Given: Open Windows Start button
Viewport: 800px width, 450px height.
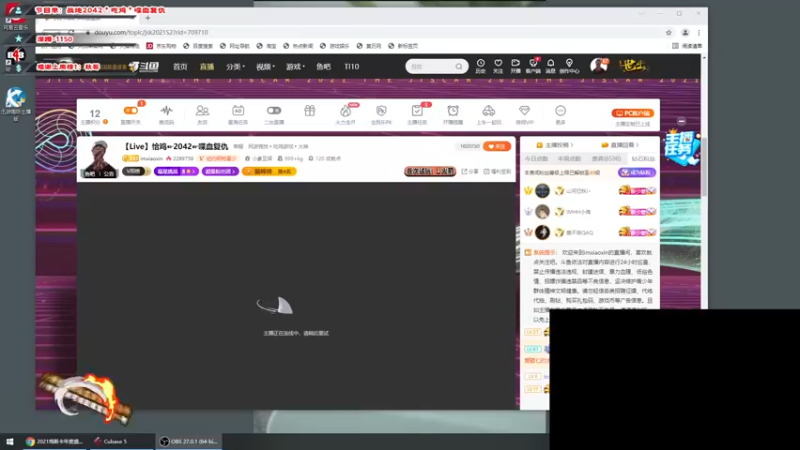Looking at the screenshot, I should click(10, 441).
